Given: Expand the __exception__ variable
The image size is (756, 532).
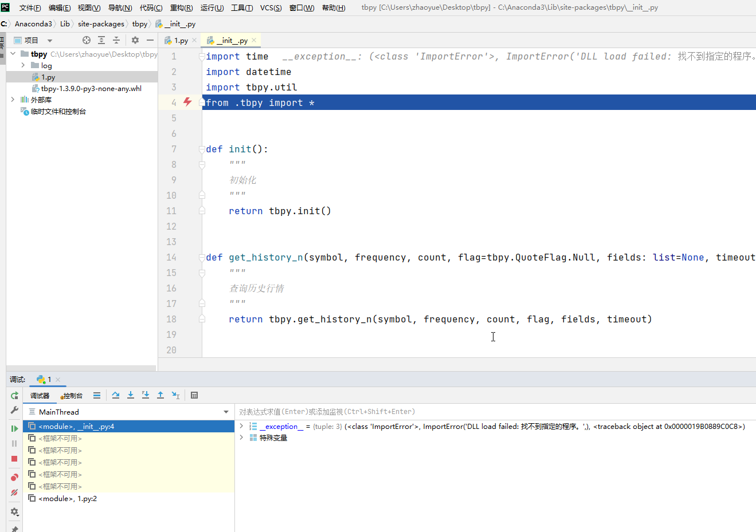Looking at the screenshot, I should click(241, 426).
